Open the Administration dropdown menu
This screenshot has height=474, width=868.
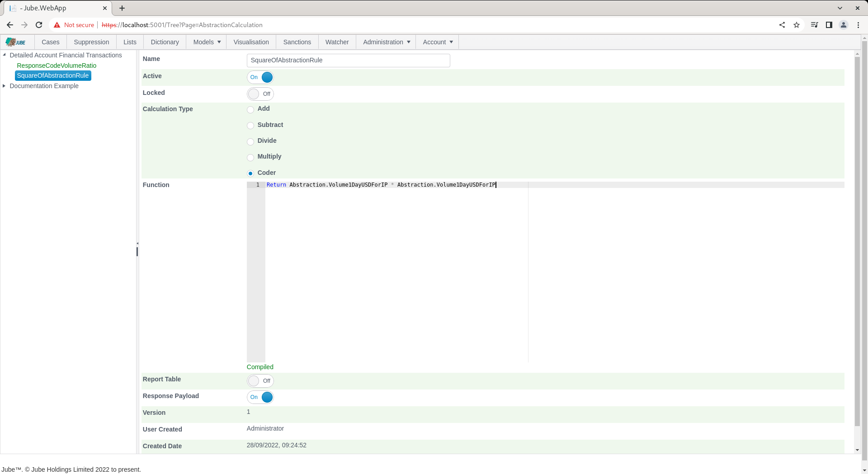(x=387, y=42)
